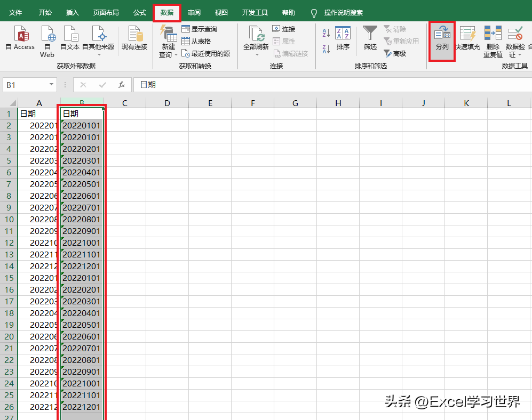Select column A header

coord(39,103)
